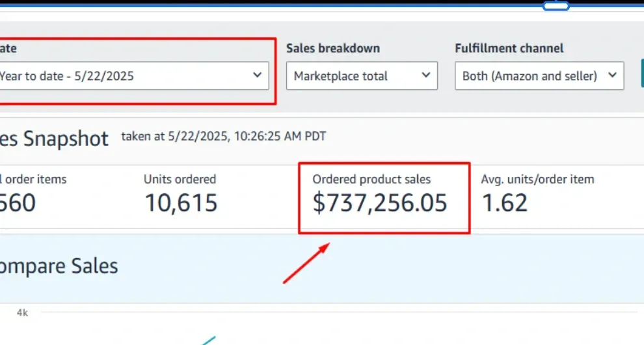
Task: Select the Sales Snapshot heading
Action: pyautogui.click(x=54, y=139)
